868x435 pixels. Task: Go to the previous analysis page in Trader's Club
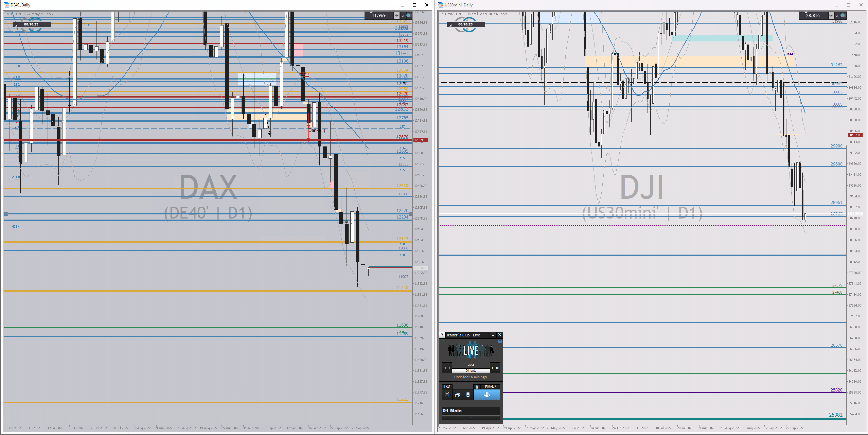point(449,368)
